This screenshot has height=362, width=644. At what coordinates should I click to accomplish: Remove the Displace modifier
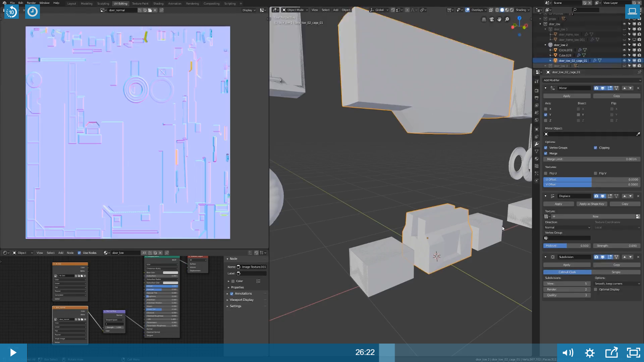(638, 196)
